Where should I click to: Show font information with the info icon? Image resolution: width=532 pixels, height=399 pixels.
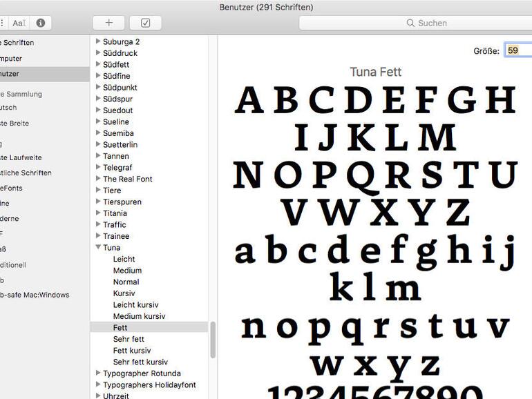(40, 23)
